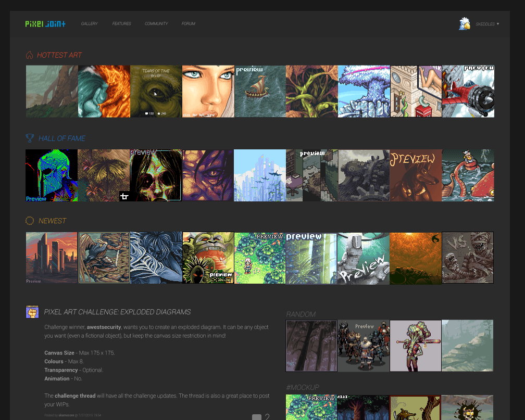
Task: Open the grey stone colossus artwork
Action: point(364,175)
